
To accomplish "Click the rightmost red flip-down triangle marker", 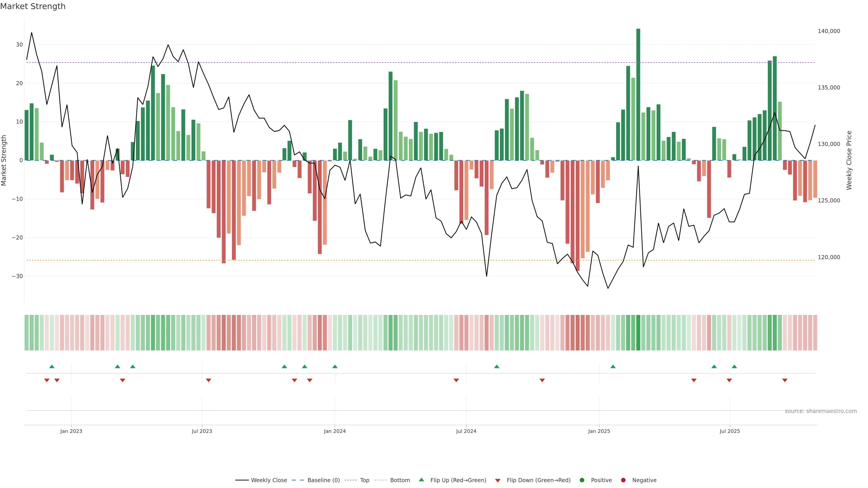I will 785,380.
